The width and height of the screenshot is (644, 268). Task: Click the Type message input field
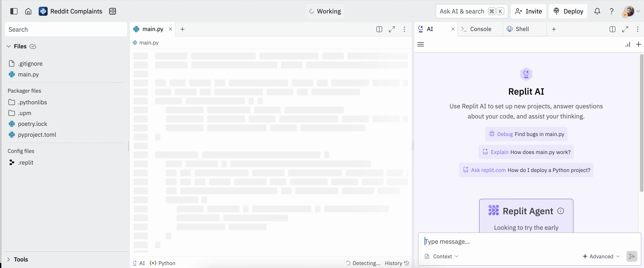[x=525, y=241]
